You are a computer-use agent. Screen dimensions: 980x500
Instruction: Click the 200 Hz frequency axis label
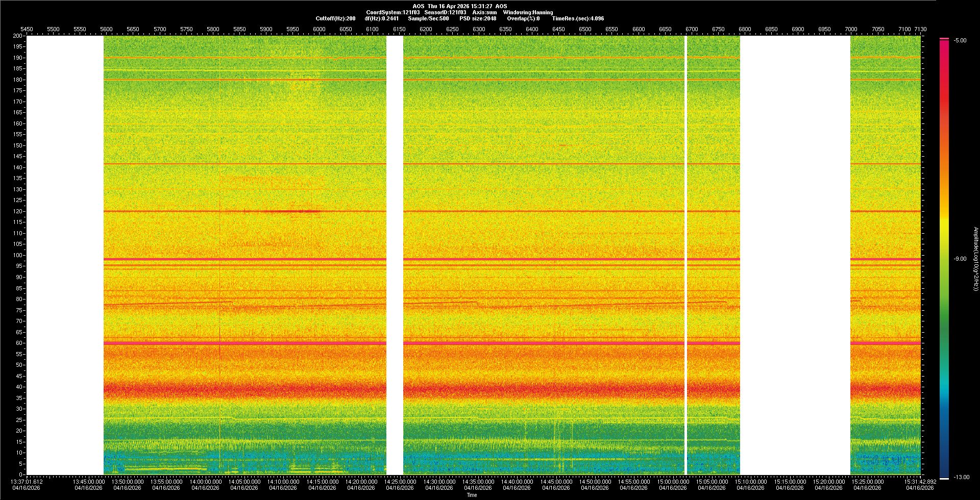point(18,36)
